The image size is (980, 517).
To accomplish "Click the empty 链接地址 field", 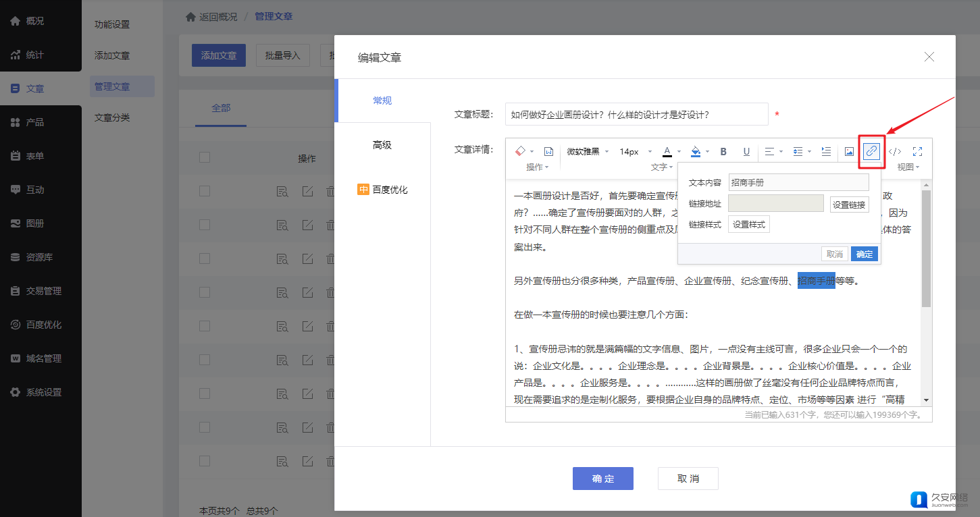I will tap(776, 204).
